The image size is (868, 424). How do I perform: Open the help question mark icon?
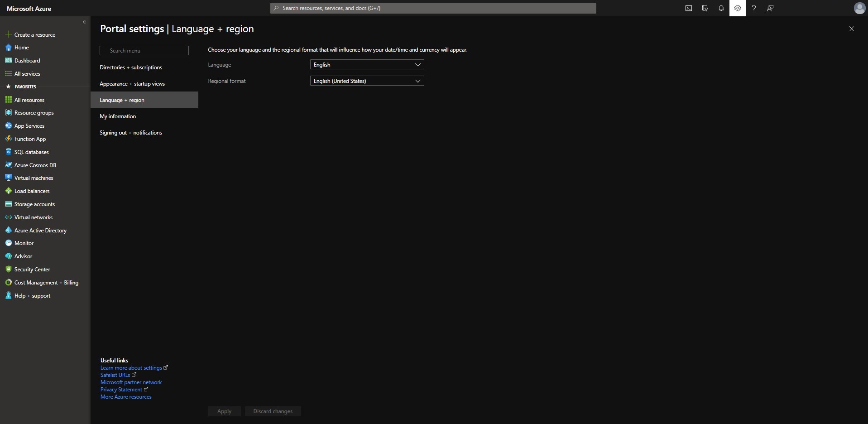(x=753, y=8)
